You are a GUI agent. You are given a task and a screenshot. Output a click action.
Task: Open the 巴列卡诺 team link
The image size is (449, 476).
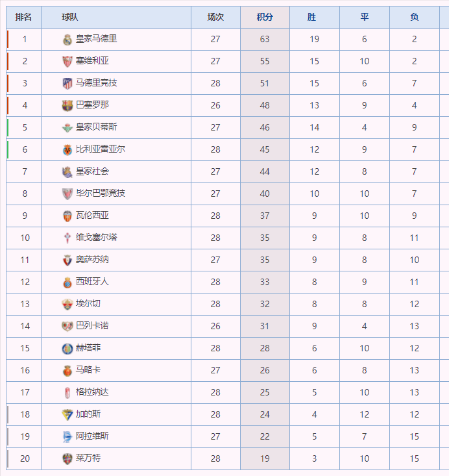(x=92, y=326)
